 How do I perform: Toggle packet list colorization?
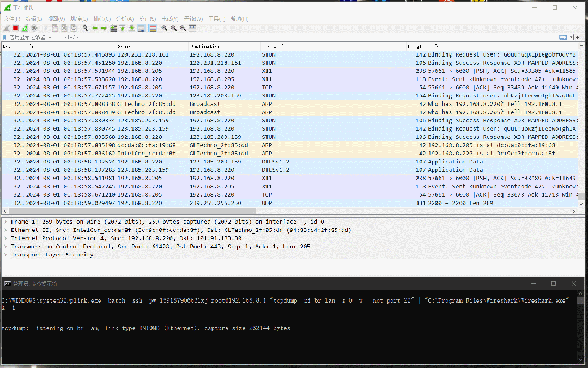click(x=153, y=28)
